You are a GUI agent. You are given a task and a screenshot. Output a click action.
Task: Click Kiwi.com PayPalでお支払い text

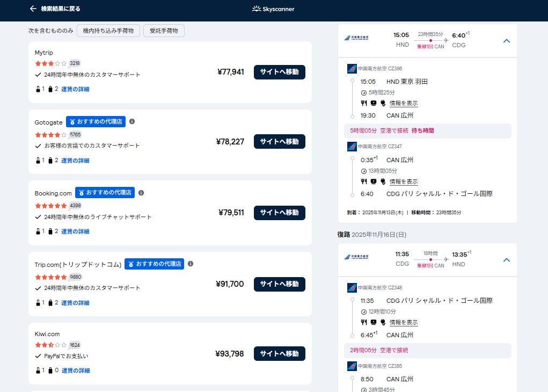click(x=66, y=357)
